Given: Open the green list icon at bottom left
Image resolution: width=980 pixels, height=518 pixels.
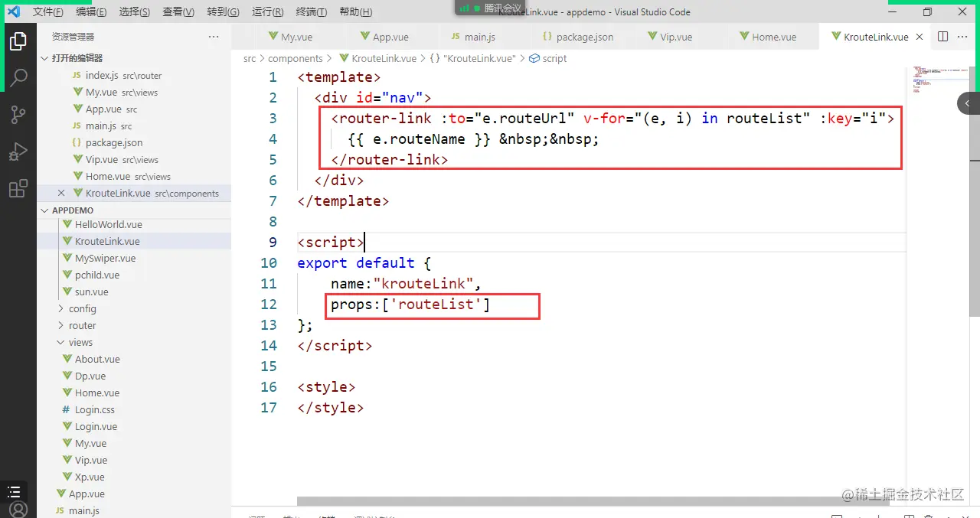Looking at the screenshot, I should [14, 491].
